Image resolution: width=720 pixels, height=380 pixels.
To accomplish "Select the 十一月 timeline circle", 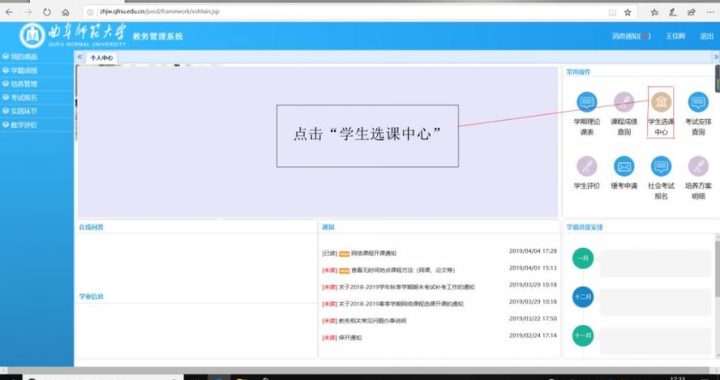I will click(x=583, y=336).
